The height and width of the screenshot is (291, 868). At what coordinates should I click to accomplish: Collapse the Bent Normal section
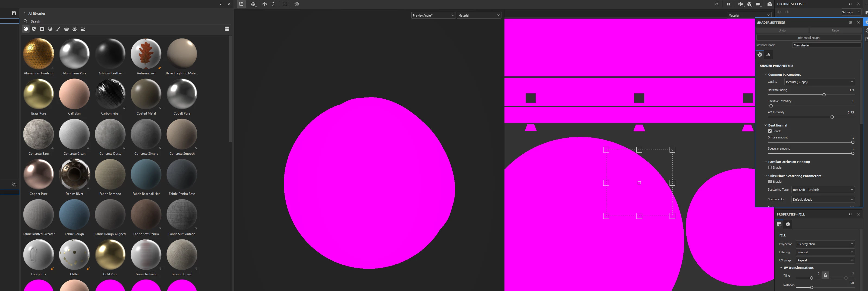pyautogui.click(x=766, y=125)
